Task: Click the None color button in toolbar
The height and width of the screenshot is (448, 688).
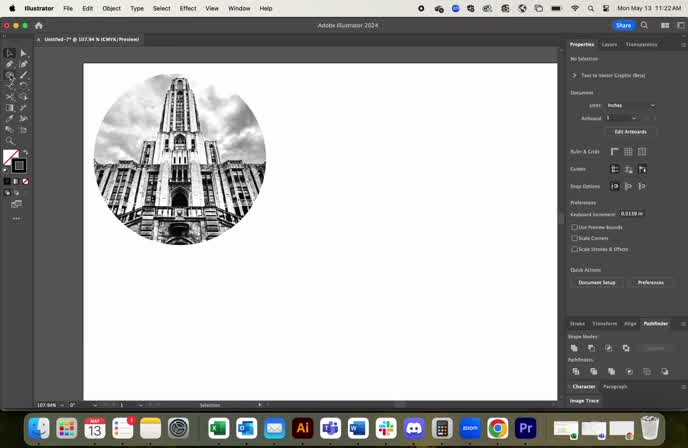Action: tap(25, 181)
